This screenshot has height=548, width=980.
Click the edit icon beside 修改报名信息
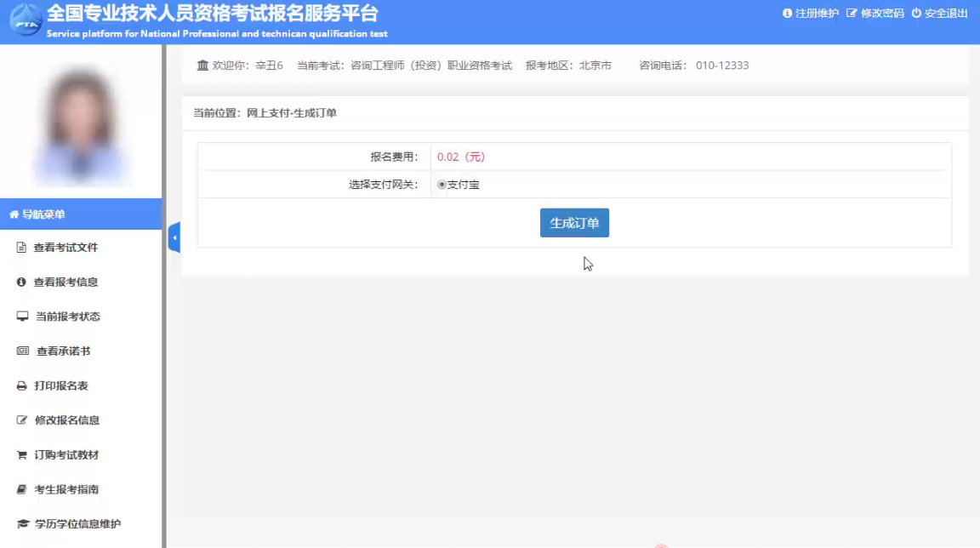pos(22,420)
